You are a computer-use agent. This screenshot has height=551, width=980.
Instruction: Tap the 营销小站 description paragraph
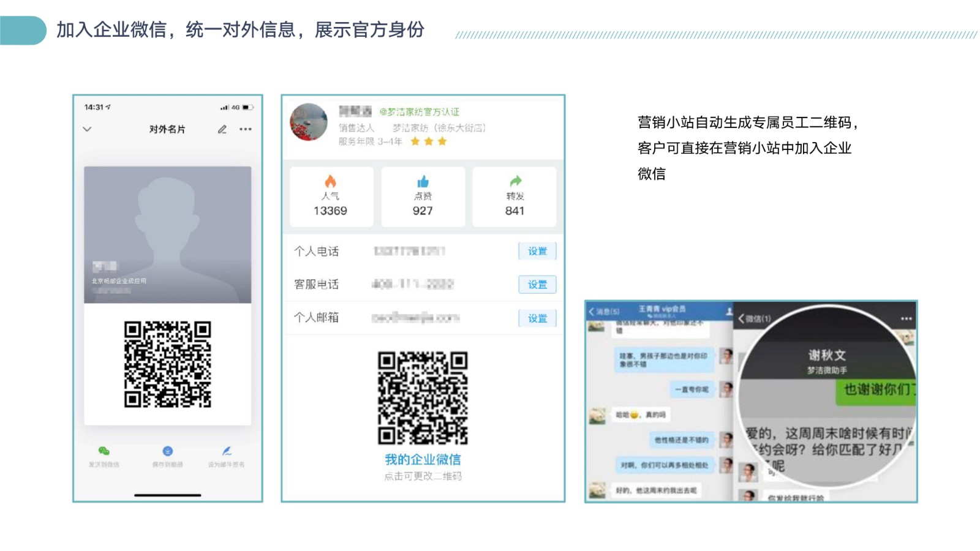point(747,148)
